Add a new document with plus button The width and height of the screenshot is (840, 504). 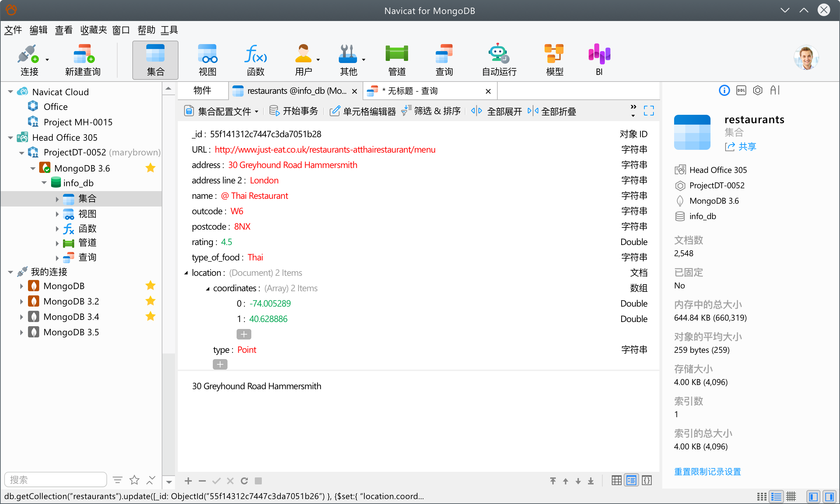[188, 481]
